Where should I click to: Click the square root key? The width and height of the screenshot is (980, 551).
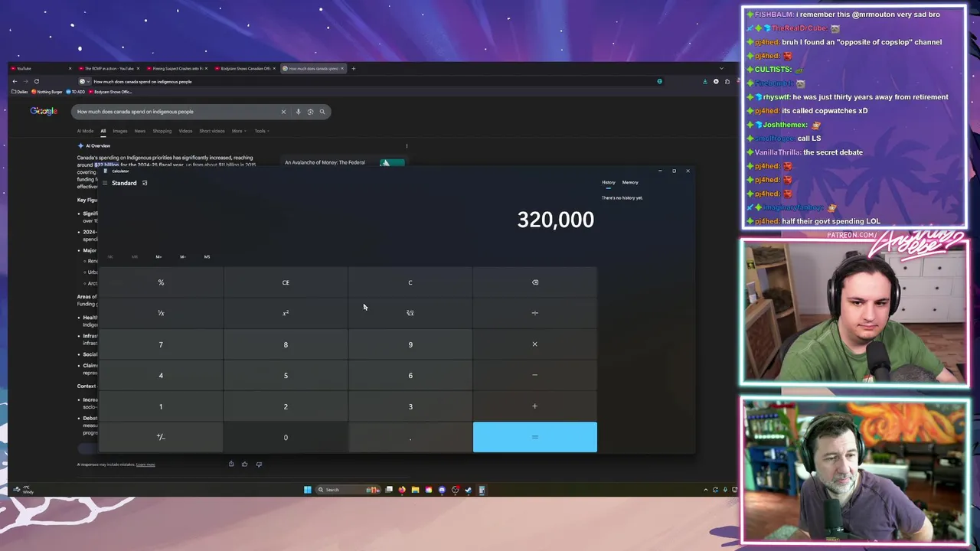click(410, 313)
